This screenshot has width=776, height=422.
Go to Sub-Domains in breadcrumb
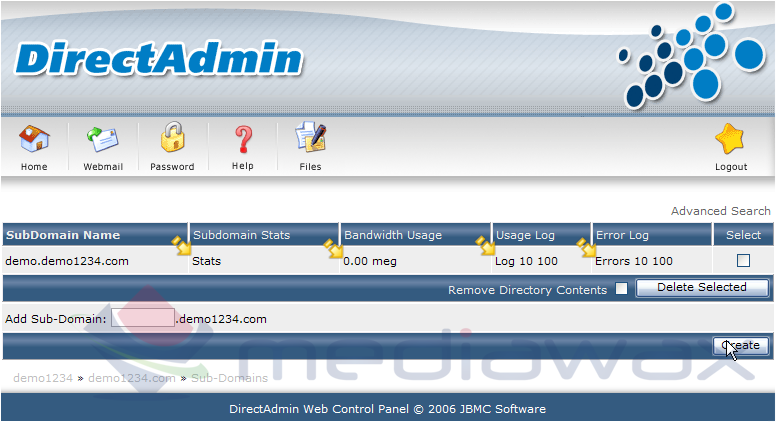pyautogui.click(x=230, y=378)
